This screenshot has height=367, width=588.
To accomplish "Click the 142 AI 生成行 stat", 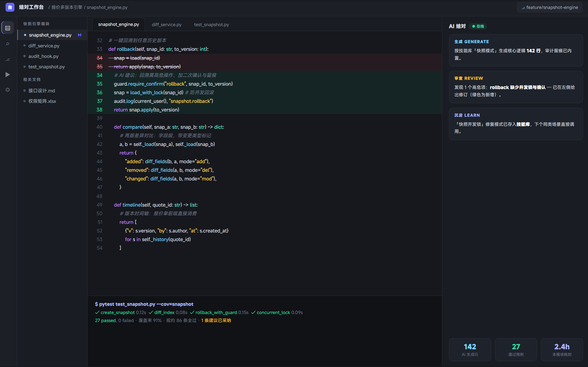I will [470, 349].
